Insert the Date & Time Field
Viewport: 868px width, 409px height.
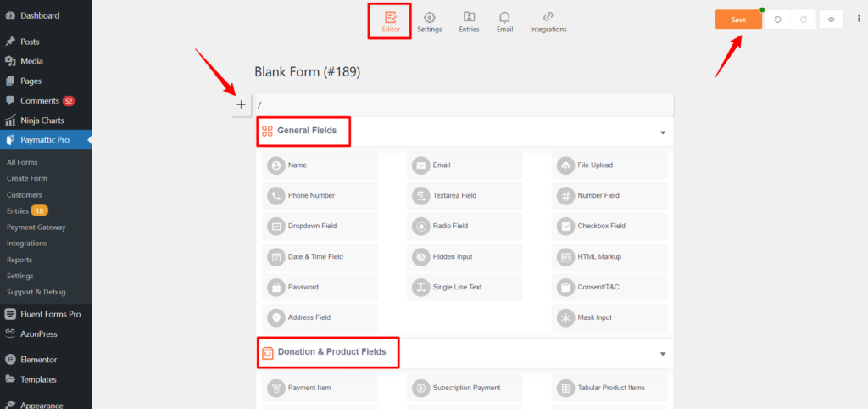(320, 256)
